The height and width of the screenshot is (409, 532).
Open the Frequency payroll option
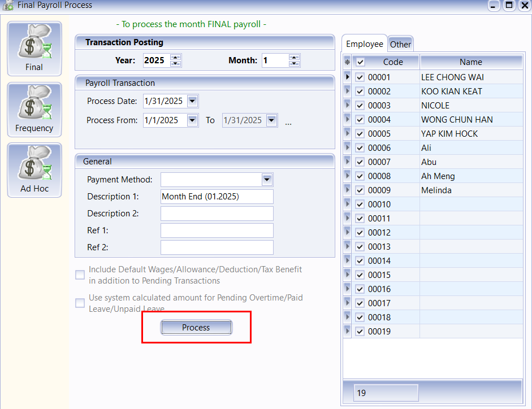(x=34, y=110)
